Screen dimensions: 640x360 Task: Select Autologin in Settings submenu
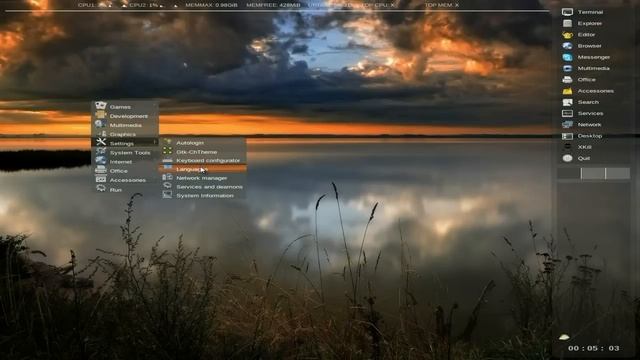[203, 143]
